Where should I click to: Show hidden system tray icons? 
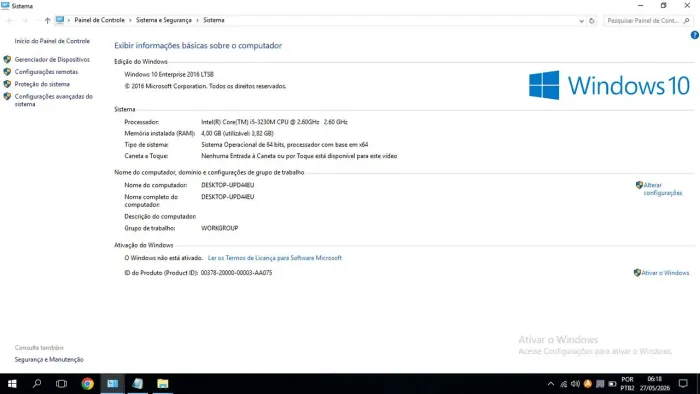pyautogui.click(x=551, y=384)
